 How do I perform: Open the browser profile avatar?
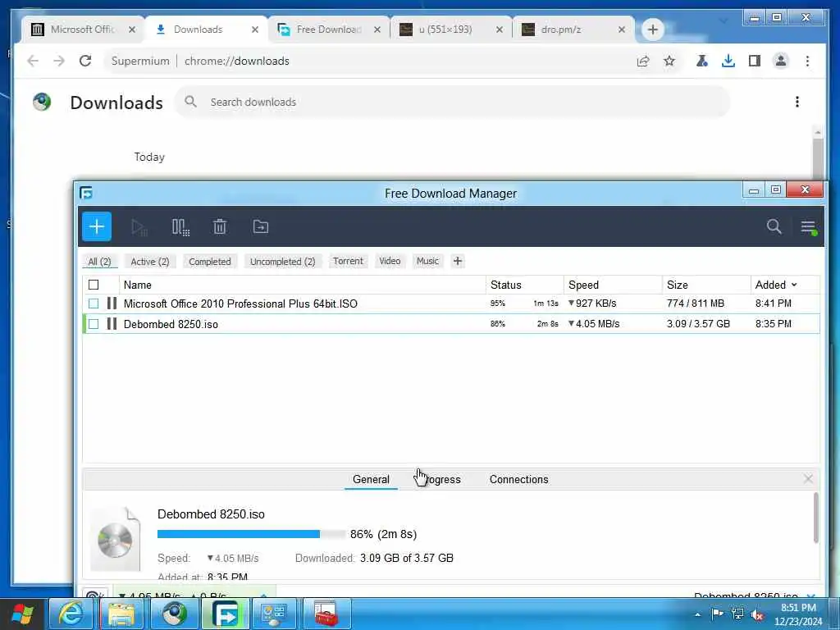pyautogui.click(x=781, y=61)
